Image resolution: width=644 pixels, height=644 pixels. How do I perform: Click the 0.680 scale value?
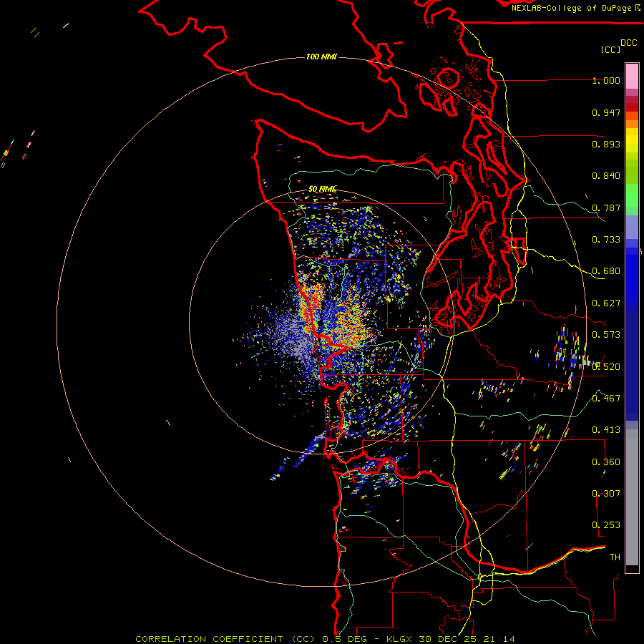606,271
